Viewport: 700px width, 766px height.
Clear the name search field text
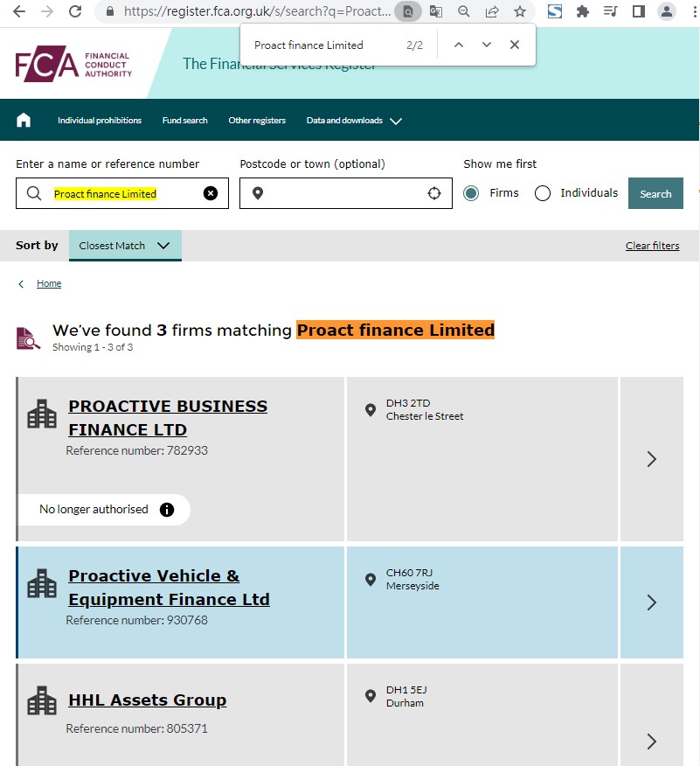[x=211, y=193]
